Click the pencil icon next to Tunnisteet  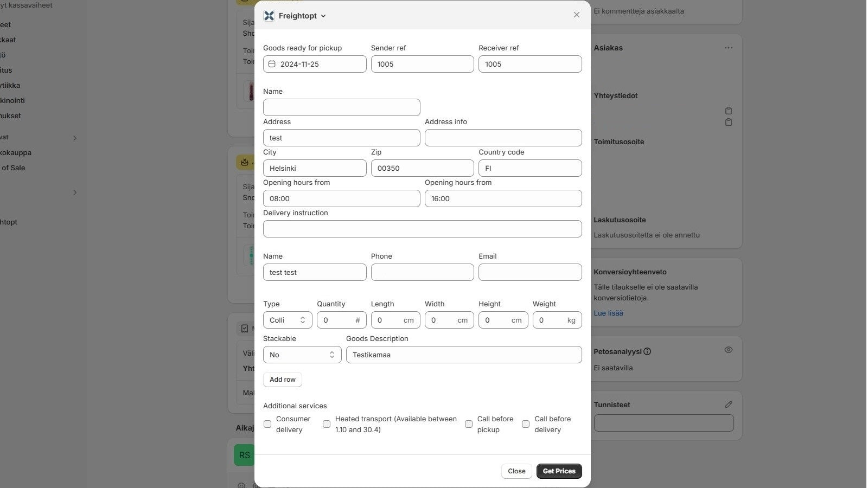(729, 404)
